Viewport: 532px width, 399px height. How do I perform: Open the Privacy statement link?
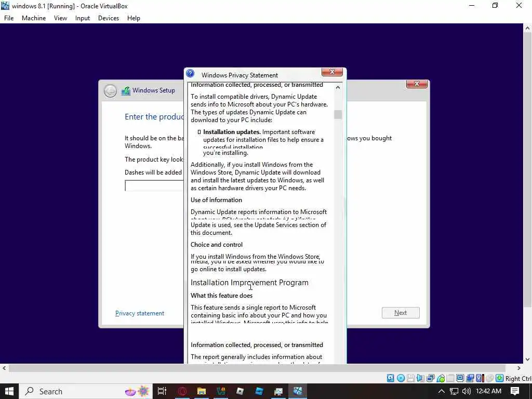(139, 313)
